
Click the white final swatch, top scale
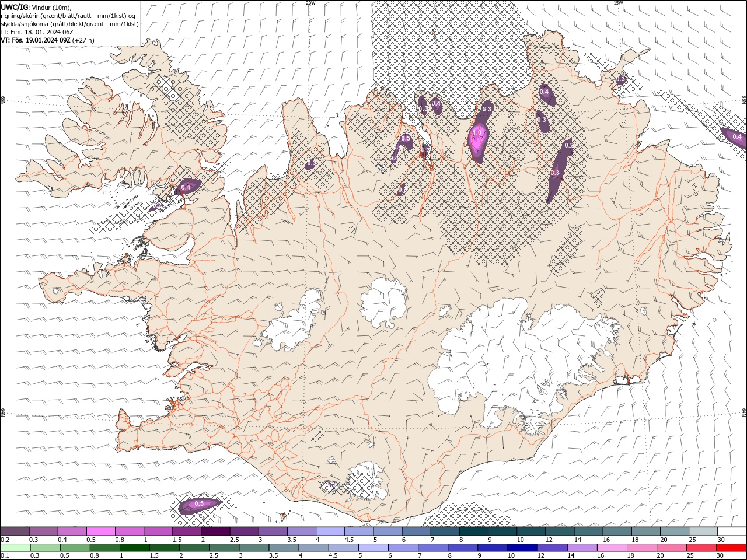(x=731, y=531)
